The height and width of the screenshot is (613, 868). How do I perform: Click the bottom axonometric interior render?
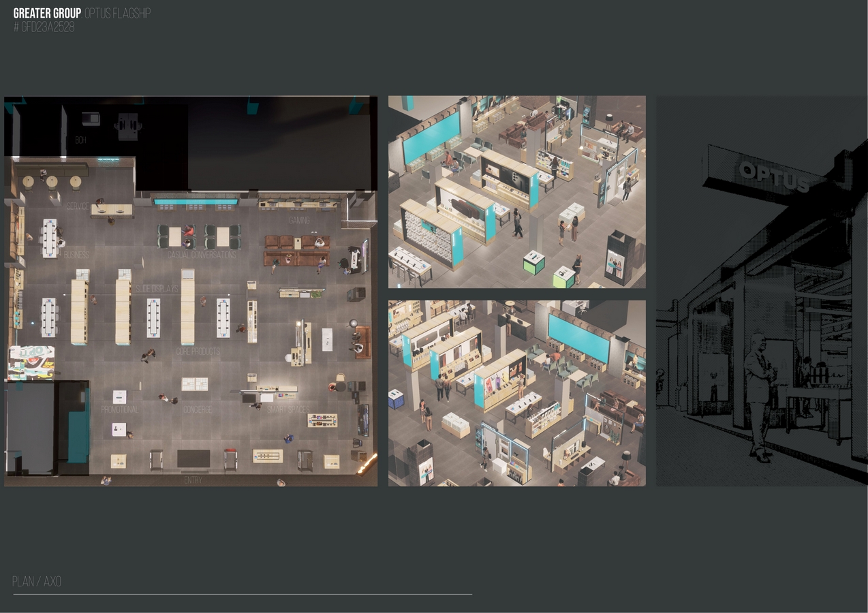(516, 392)
